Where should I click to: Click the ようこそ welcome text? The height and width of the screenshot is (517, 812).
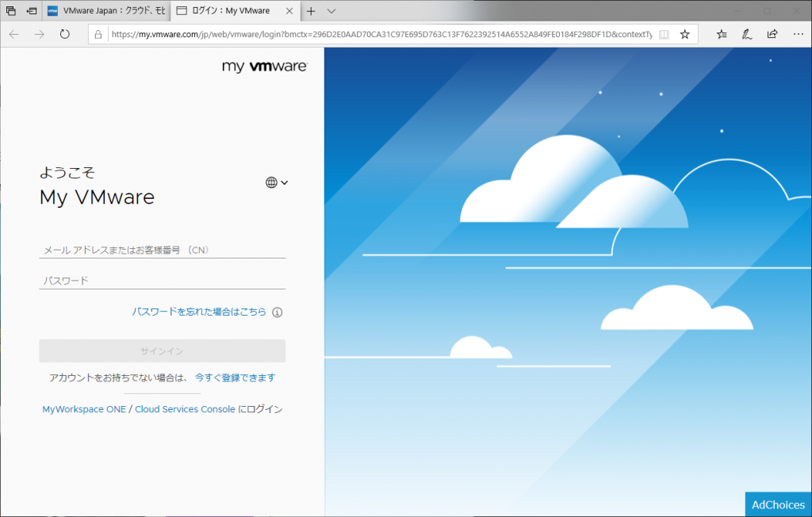click(x=67, y=173)
